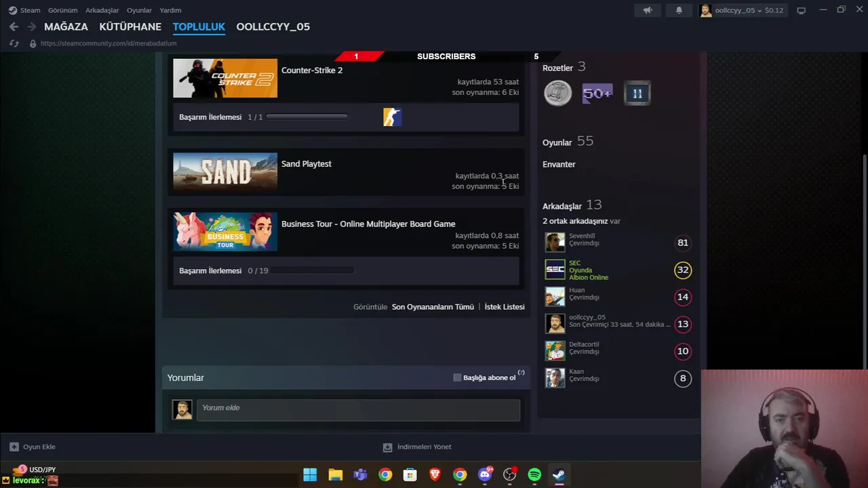Open Microsoft Teams from the taskbar
The width and height of the screenshot is (868, 488).
[x=360, y=474]
